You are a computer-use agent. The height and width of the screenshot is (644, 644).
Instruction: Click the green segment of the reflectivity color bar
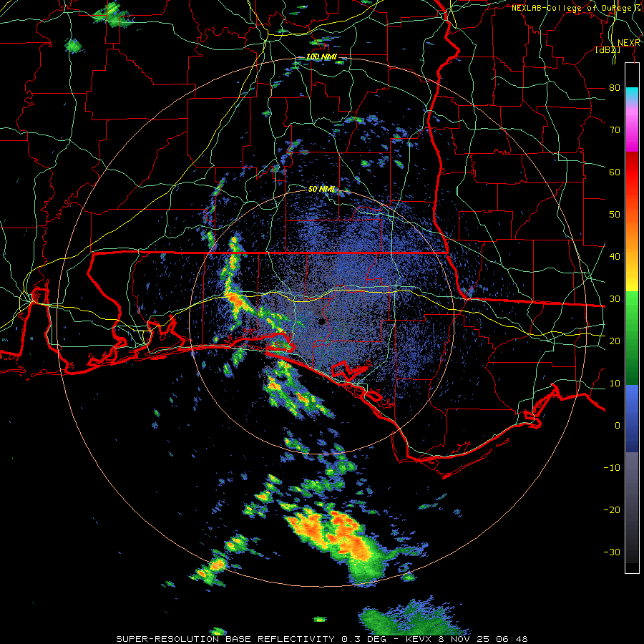pyautogui.click(x=632, y=338)
